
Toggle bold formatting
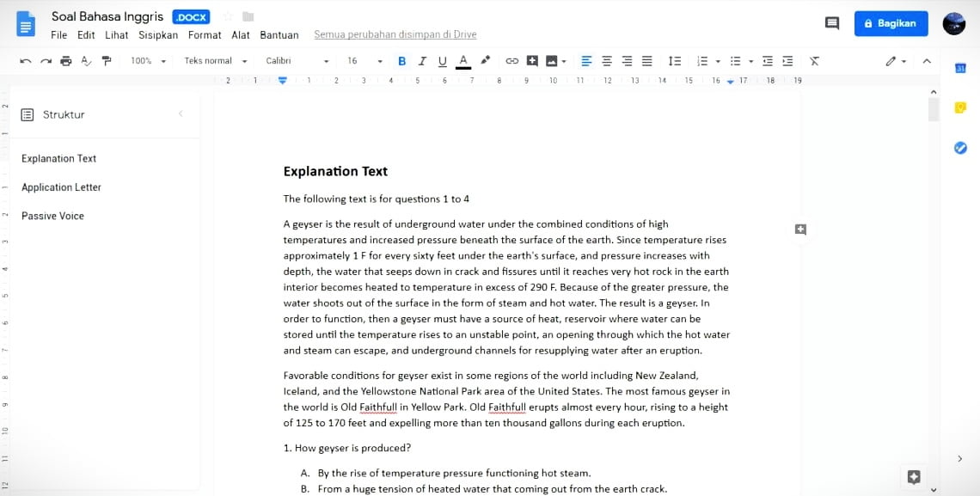(401, 61)
